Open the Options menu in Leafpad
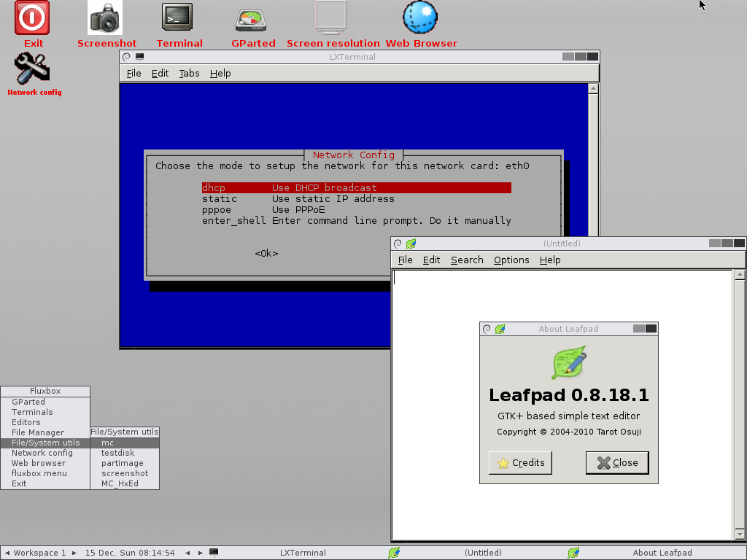The image size is (747, 560). click(x=511, y=260)
